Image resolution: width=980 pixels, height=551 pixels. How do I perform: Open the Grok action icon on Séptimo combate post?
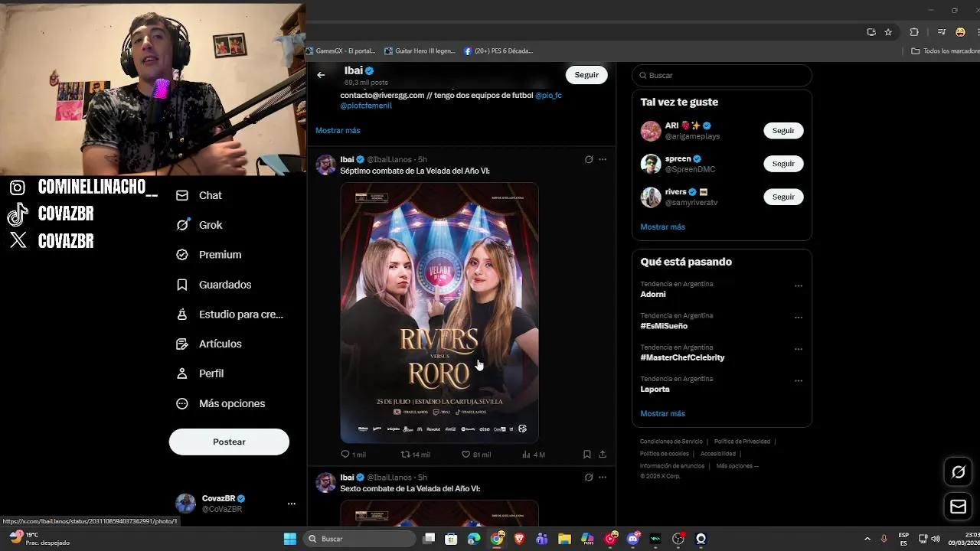pos(589,159)
